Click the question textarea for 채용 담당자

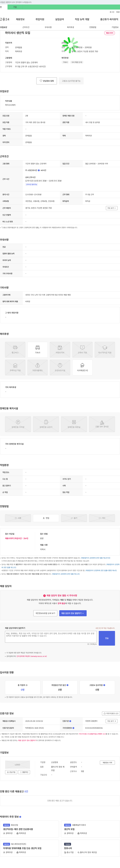(x=51, y=636)
